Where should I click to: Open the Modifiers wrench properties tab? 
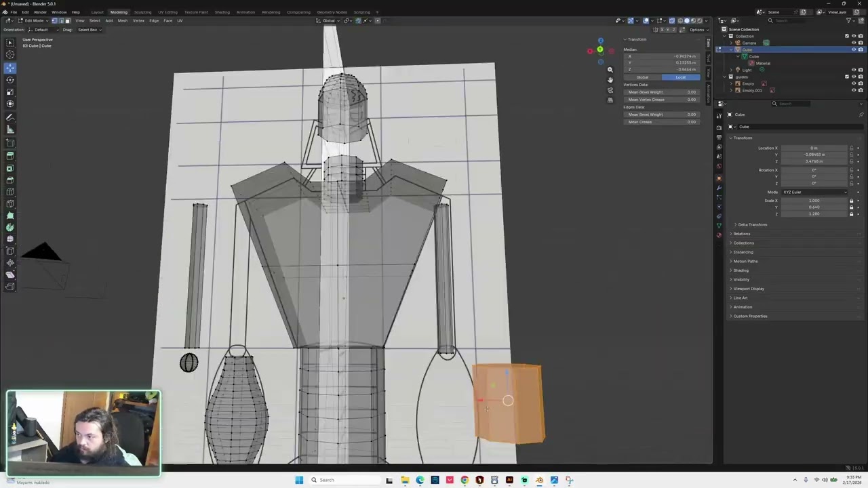click(719, 188)
